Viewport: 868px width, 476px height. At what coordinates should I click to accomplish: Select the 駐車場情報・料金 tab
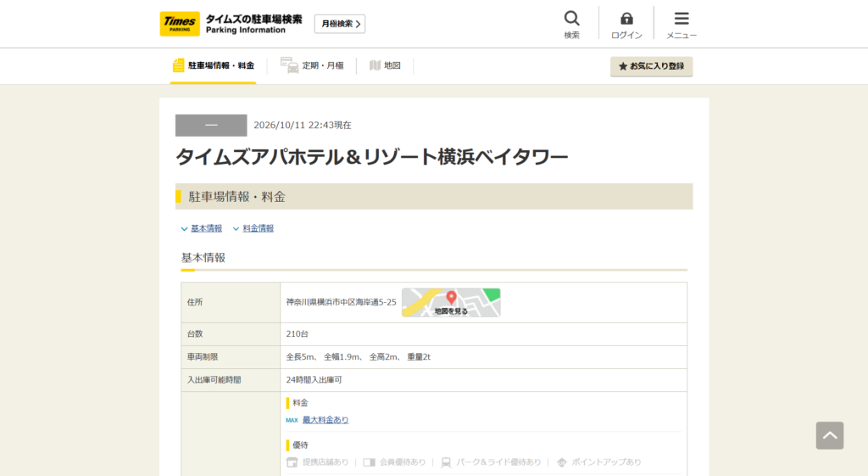coord(213,66)
